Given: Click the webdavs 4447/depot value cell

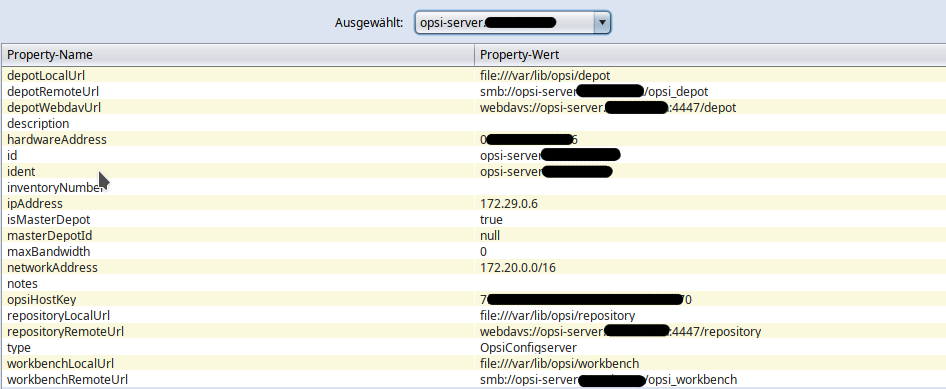Looking at the screenshot, I should 710,107.
